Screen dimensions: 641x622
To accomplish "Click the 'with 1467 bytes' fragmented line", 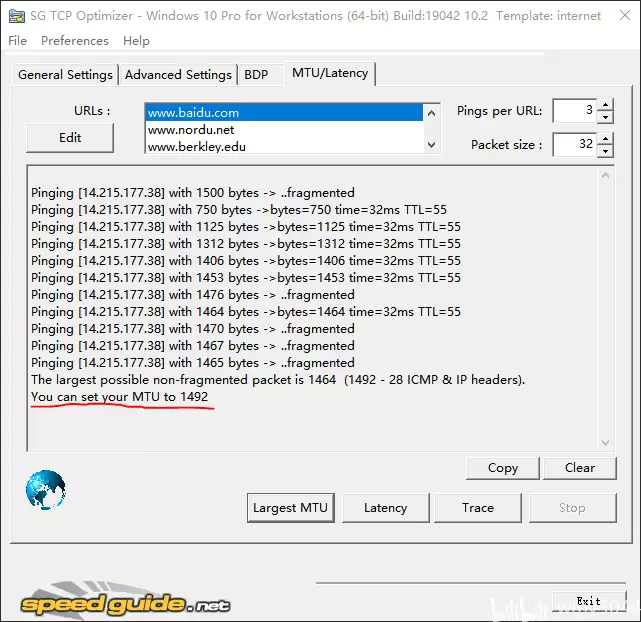I will pyautogui.click(x=193, y=346).
